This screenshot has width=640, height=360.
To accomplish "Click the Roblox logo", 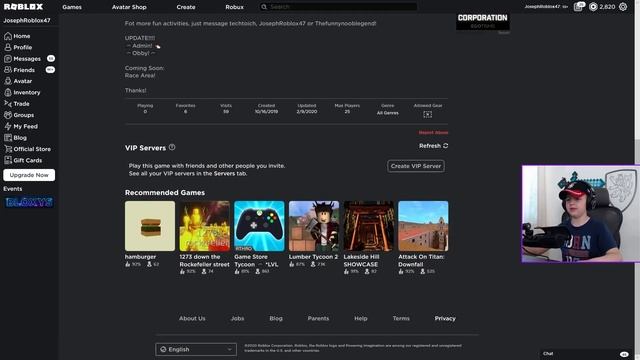I will tap(23, 7).
